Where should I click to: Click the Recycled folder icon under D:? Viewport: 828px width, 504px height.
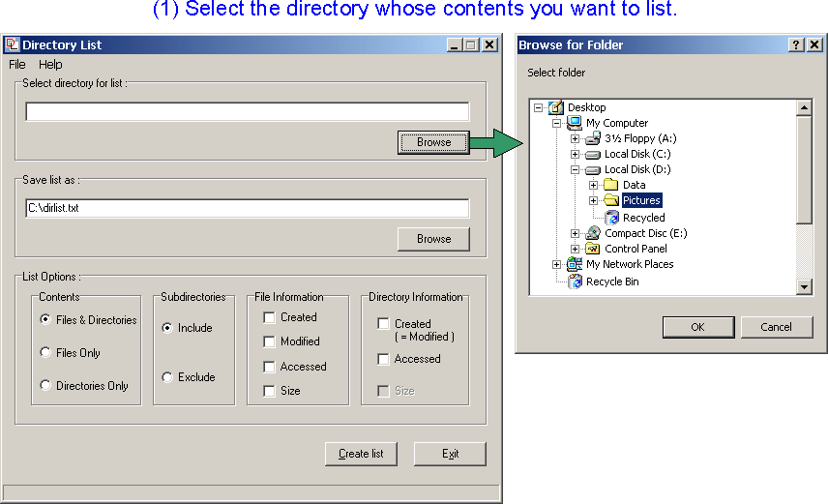pyautogui.click(x=612, y=217)
